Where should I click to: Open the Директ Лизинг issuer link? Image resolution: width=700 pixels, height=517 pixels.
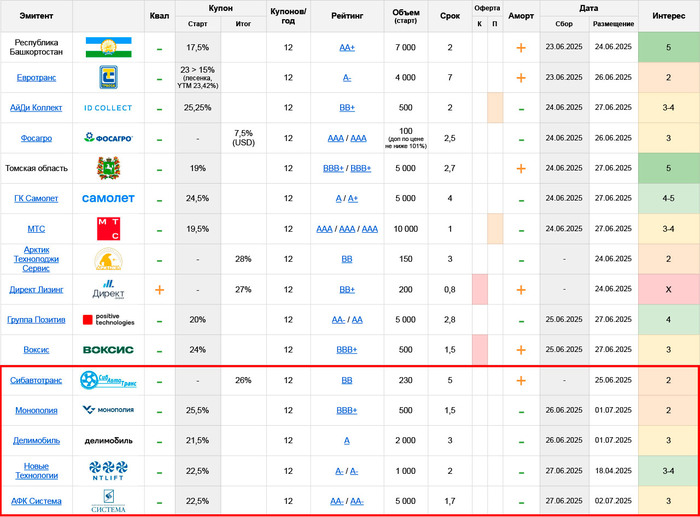pos(36,289)
